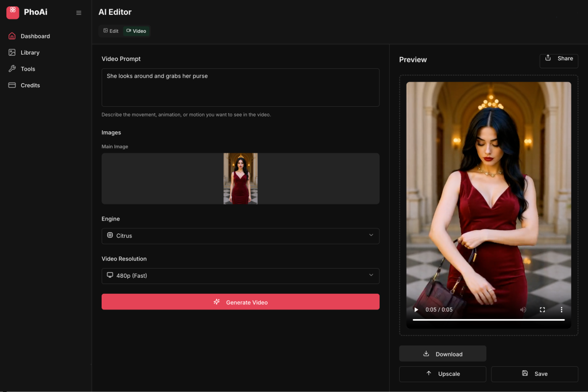
Task: Open video player more options menu
Action: coord(562,309)
